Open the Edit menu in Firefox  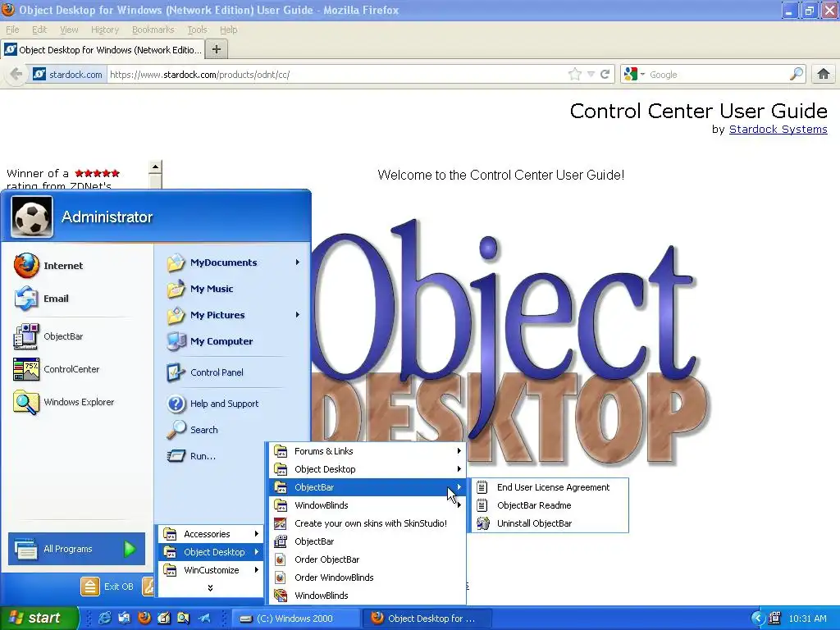tap(39, 30)
